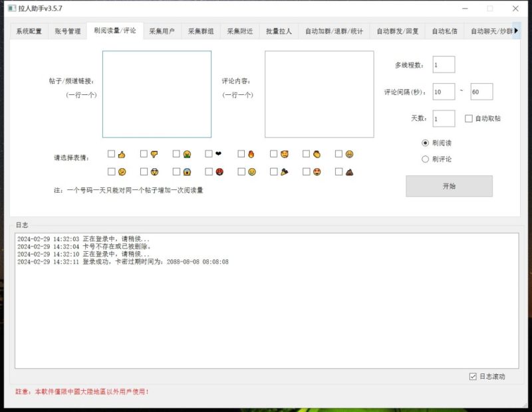Open the 采集群组 tab
This screenshot has height=412, width=532.
(x=202, y=30)
